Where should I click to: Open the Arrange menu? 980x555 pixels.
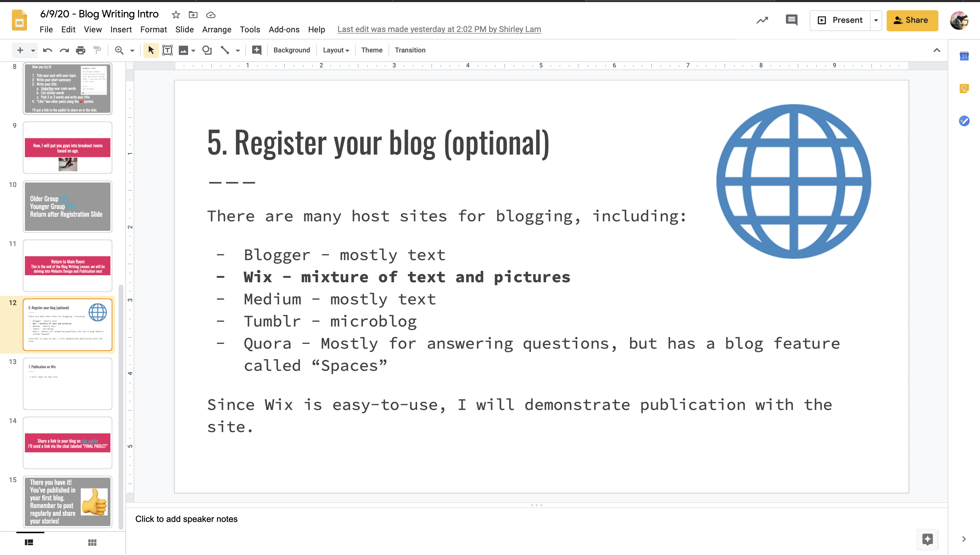[216, 29]
